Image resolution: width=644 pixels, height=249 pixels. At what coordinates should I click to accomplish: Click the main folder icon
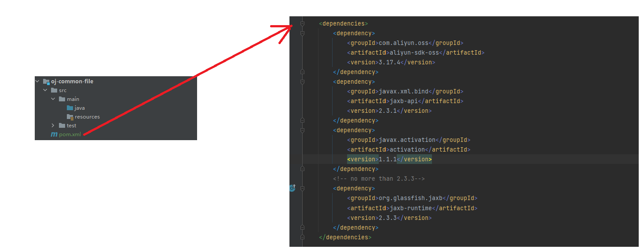[x=62, y=99]
